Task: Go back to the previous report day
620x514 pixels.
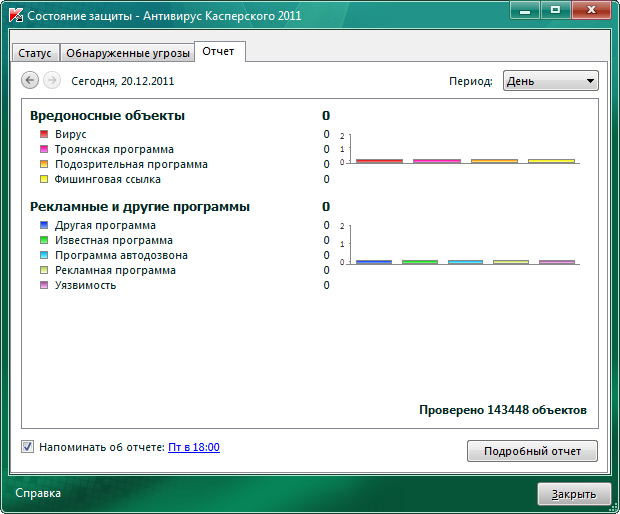Action: tap(30, 80)
